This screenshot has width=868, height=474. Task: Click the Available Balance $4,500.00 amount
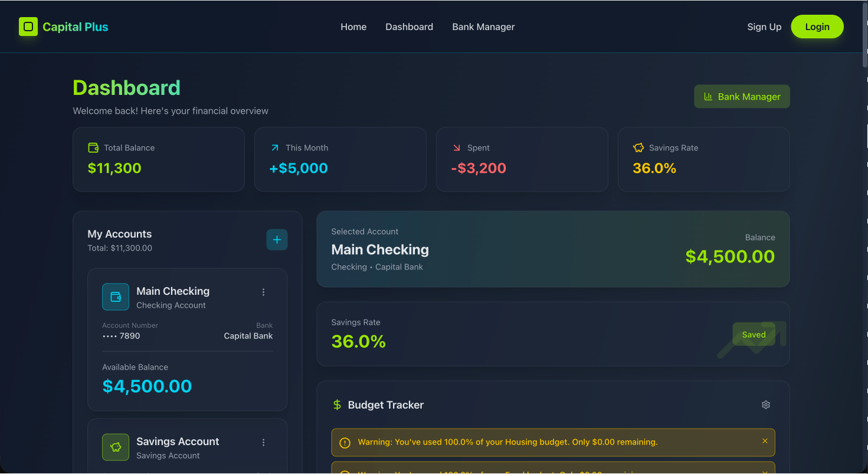click(147, 386)
